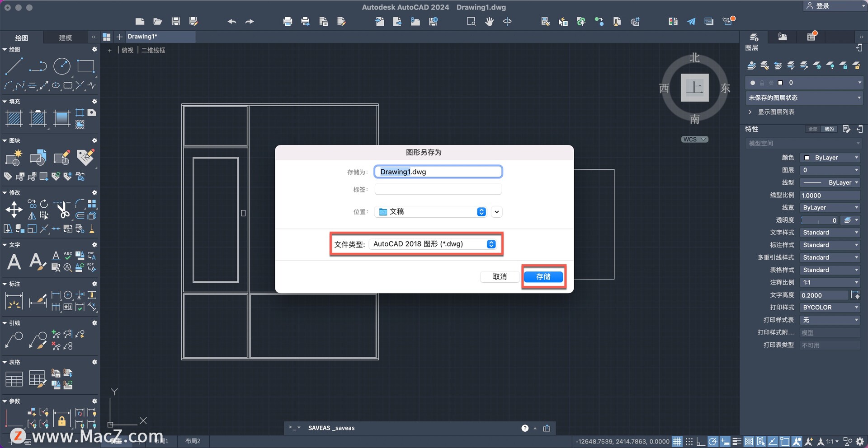Open the 文件类型 format dropdown
Viewport: 868px width, 448px height.
433,244
